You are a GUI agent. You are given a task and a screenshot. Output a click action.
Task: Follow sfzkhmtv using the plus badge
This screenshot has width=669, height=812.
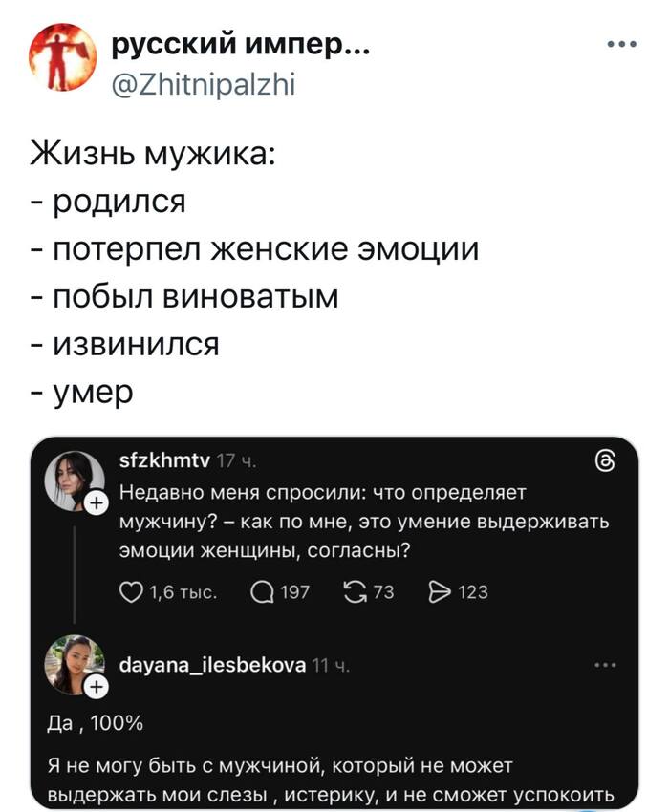pos(97,503)
